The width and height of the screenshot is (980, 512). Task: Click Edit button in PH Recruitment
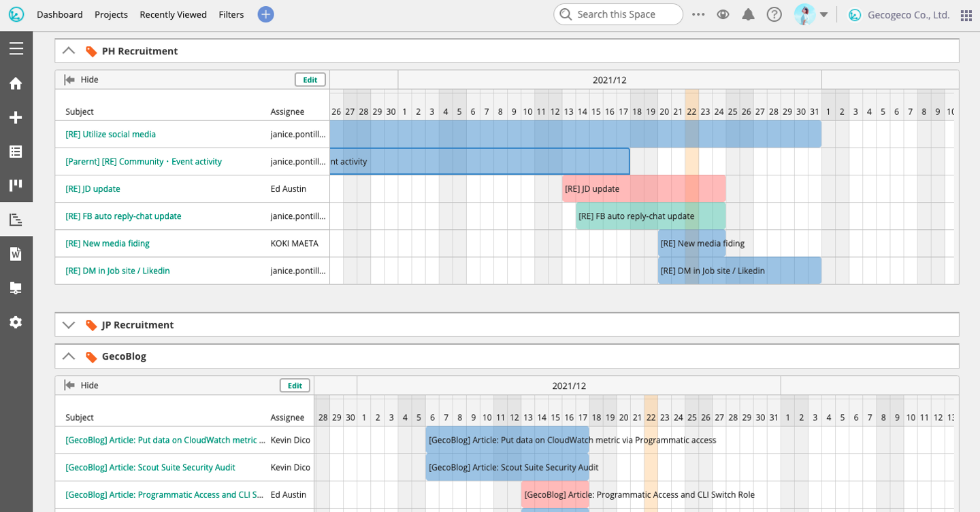(310, 80)
